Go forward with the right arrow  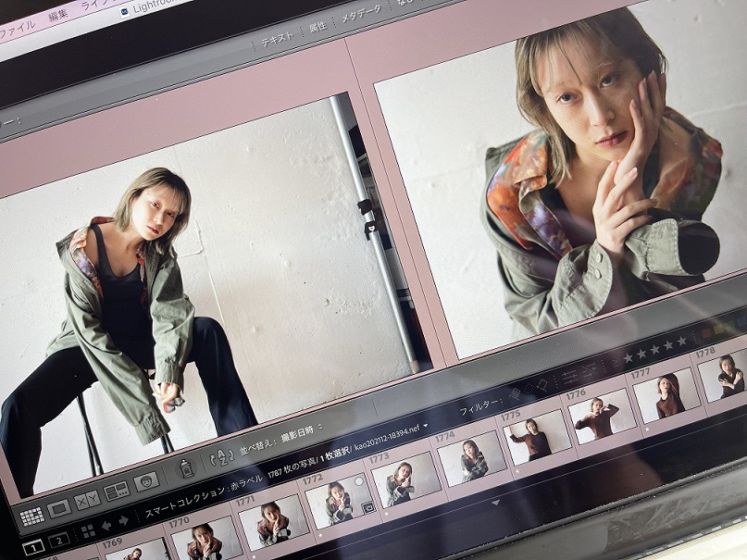tap(124, 520)
